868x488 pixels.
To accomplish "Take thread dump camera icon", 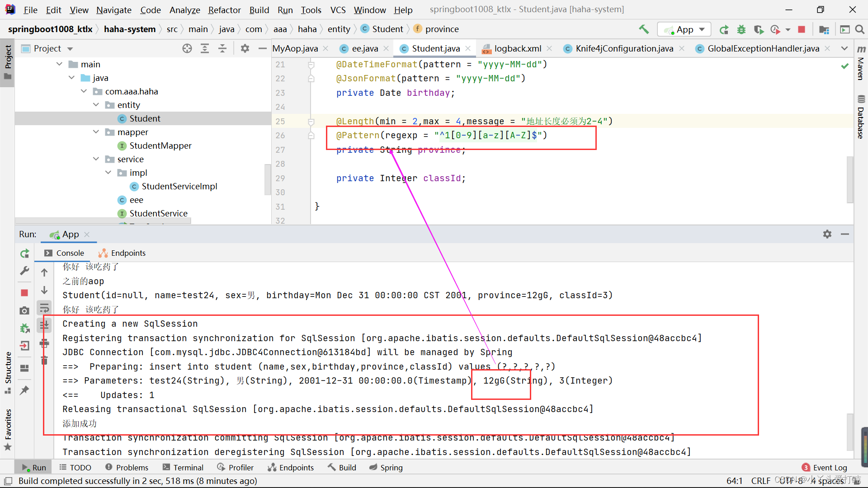I will tap(24, 310).
